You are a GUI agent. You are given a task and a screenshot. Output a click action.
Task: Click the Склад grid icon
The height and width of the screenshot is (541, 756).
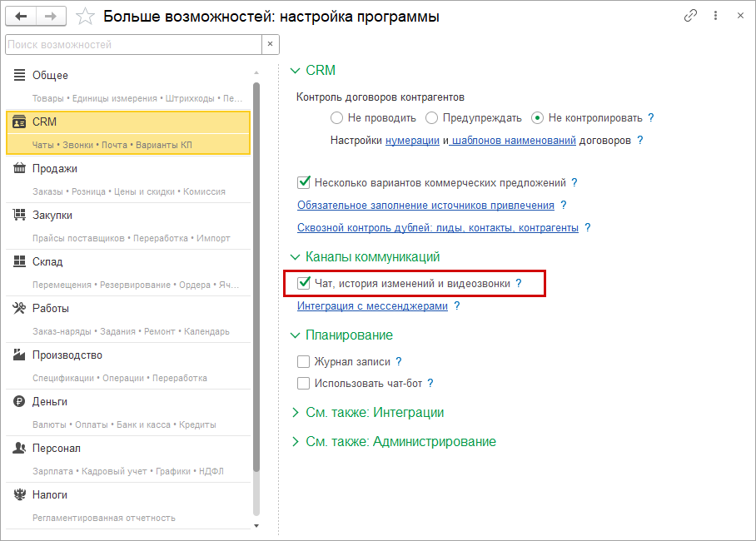coord(19,261)
